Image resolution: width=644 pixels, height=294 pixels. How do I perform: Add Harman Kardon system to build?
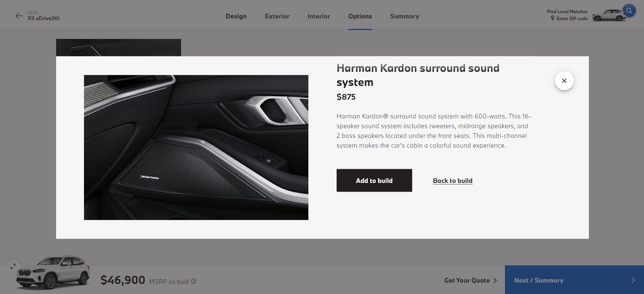tap(374, 181)
